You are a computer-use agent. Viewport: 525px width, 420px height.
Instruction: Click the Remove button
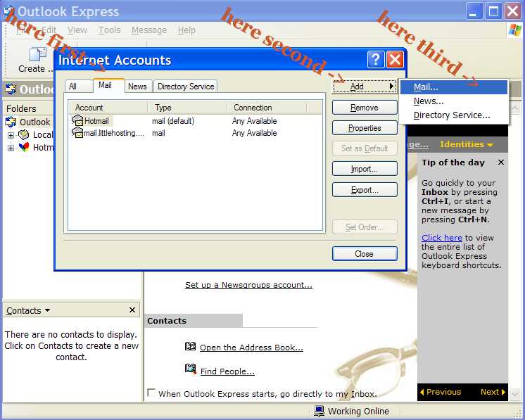click(x=365, y=108)
